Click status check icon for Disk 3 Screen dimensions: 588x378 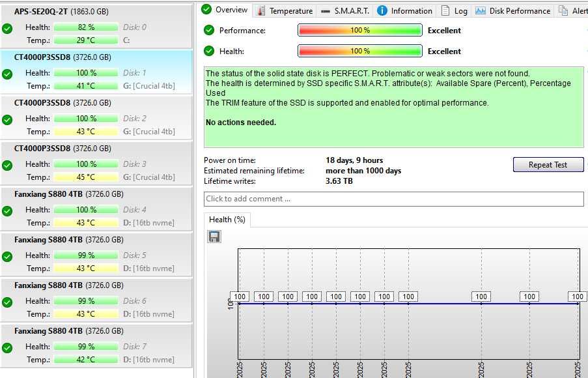[7, 166]
